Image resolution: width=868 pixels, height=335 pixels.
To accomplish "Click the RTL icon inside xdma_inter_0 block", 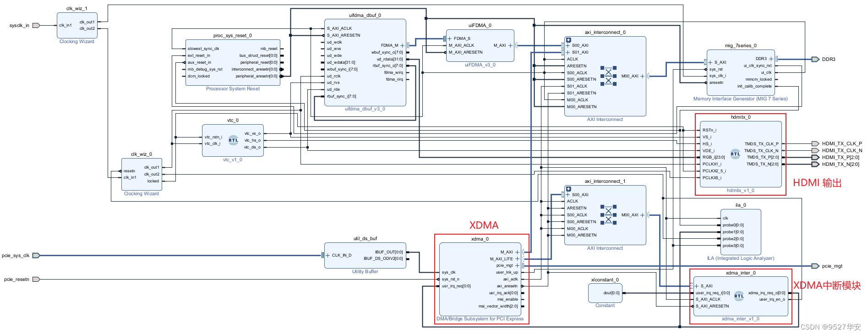I will click(739, 296).
